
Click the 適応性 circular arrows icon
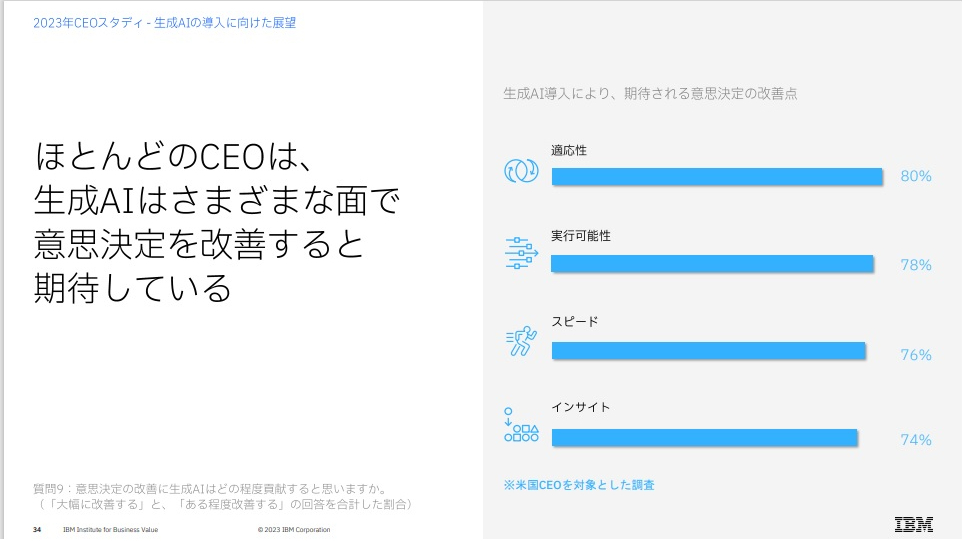tap(521, 170)
